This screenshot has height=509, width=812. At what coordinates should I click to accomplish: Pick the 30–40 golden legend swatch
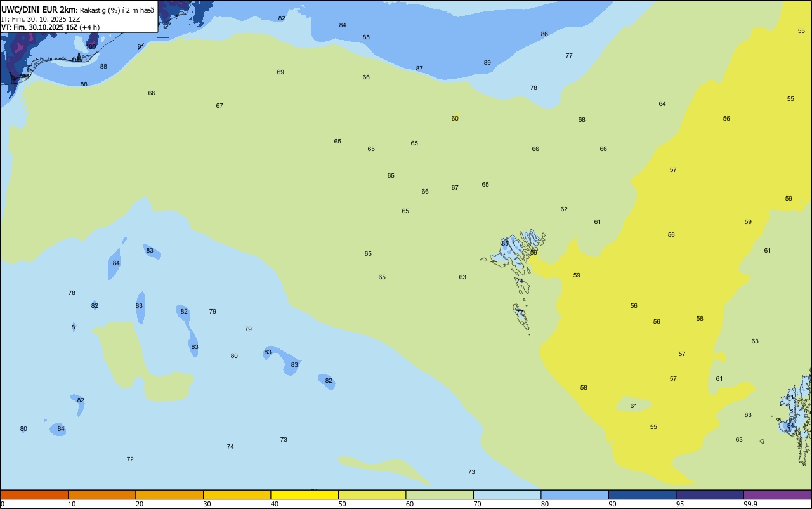pyautogui.click(x=237, y=494)
